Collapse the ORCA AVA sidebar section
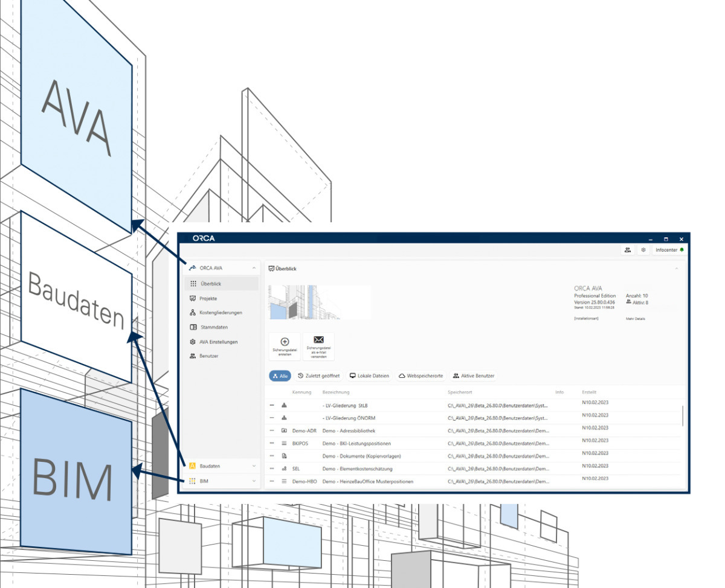 pos(254,268)
